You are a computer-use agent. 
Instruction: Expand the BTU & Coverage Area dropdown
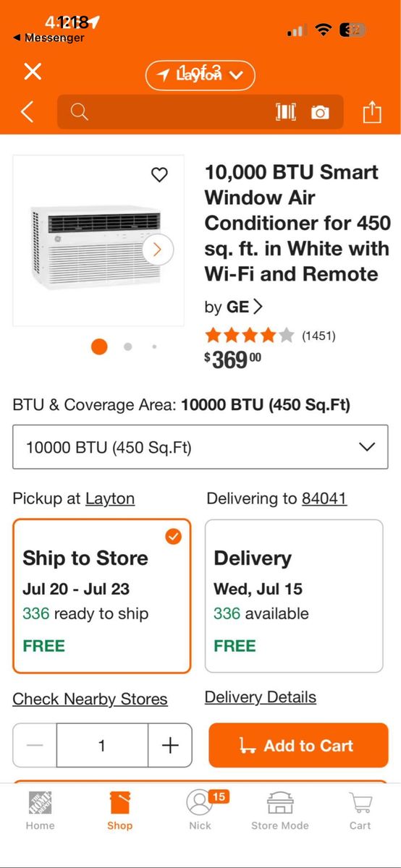(200, 447)
